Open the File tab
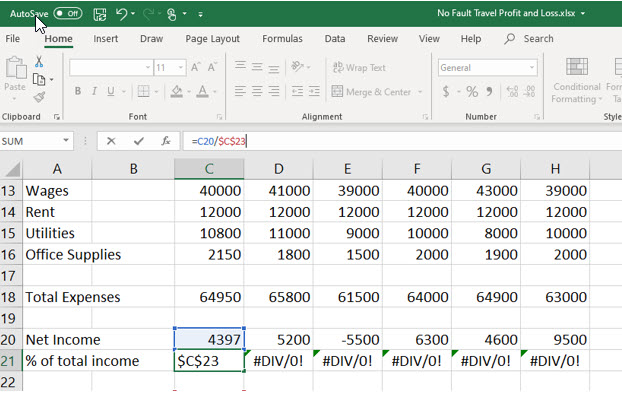This screenshot has width=622, height=394. click(13, 38)
